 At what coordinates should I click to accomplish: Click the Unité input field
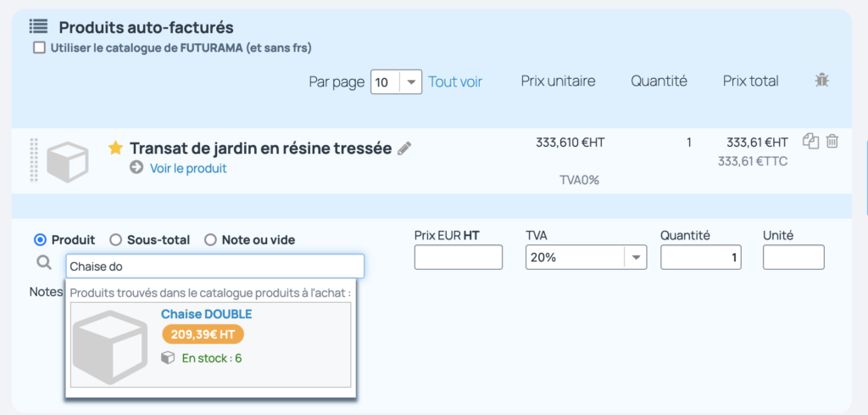[793, 257]
